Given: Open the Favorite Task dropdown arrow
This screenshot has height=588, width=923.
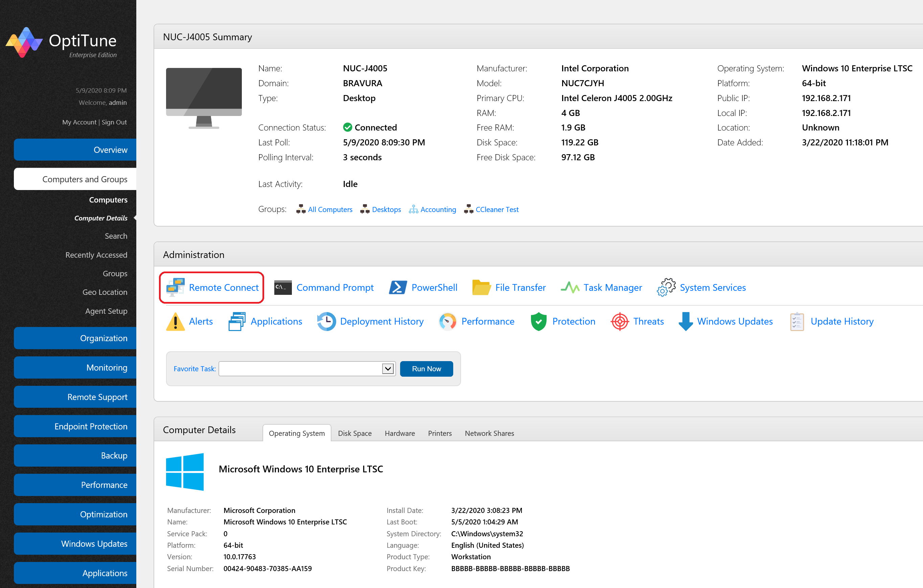Looking at the screenshot, I should (388, 369).
